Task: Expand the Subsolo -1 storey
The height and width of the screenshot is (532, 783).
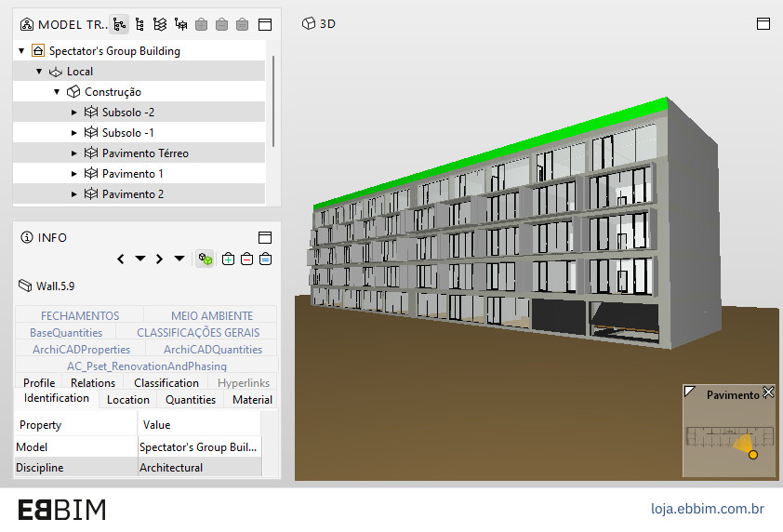Action: [73, 133]
